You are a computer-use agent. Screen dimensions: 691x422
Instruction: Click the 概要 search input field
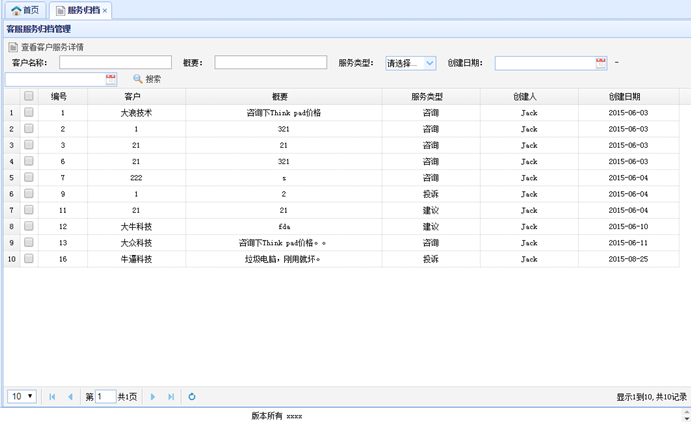click(271, 63)
